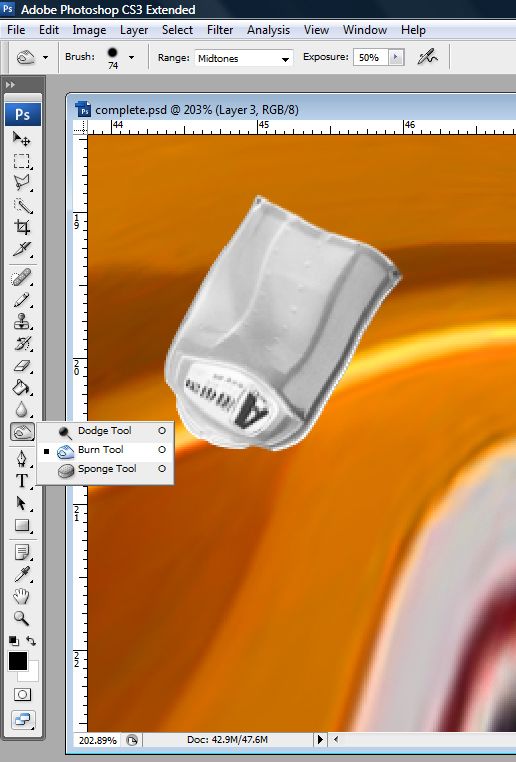
Task: Toggle Quick Mask mode
Action: coord(22,694)
